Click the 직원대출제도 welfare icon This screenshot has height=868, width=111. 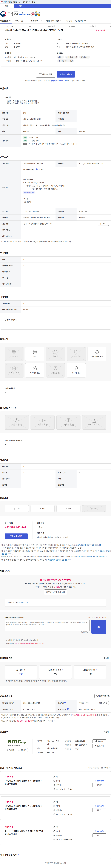[35, 370]
